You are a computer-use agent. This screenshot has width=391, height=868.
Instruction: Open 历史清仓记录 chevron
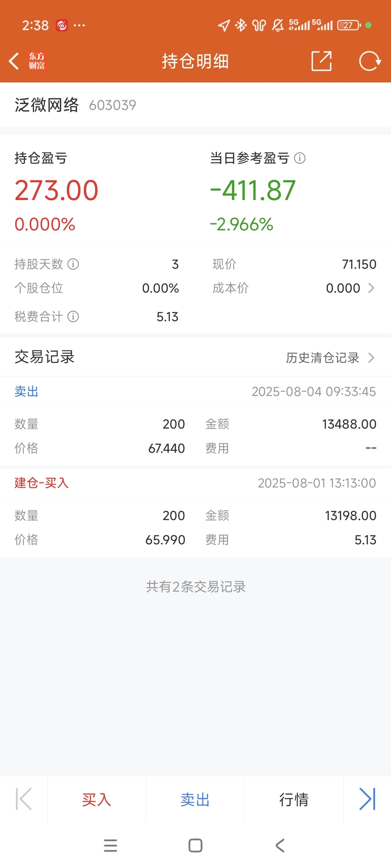[x=371, y=358]
